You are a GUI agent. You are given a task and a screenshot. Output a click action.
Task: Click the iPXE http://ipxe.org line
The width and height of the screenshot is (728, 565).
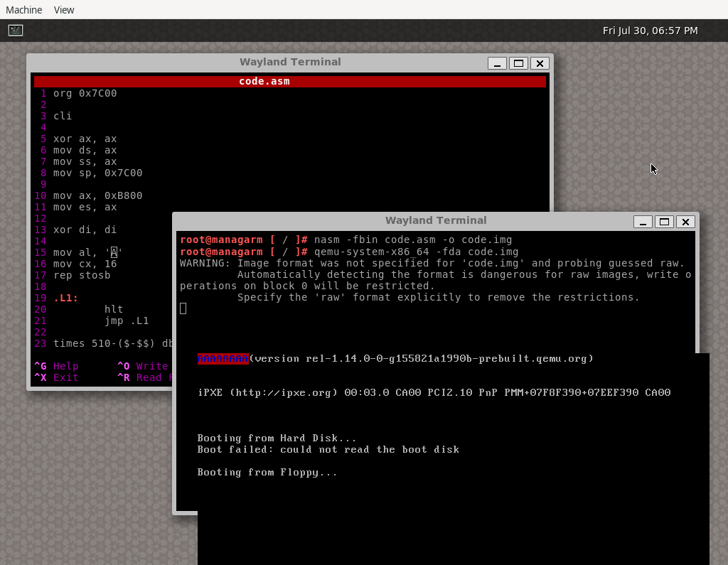[434, 393]
